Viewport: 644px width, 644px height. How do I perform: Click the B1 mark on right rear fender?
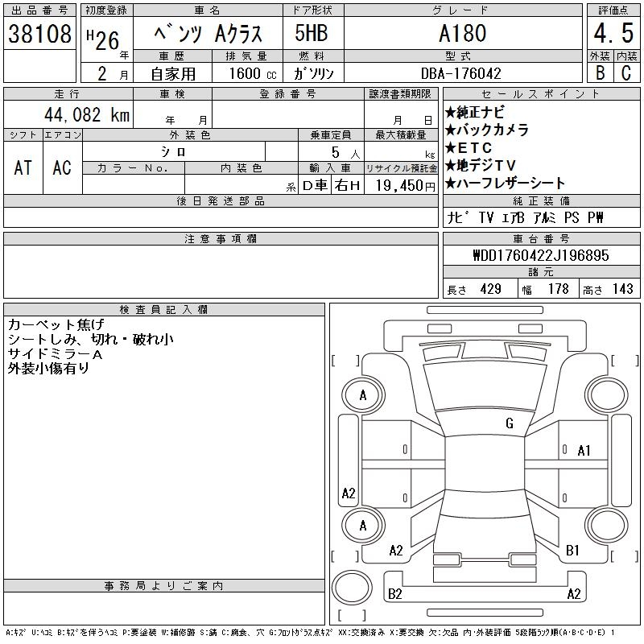[572, 551]
